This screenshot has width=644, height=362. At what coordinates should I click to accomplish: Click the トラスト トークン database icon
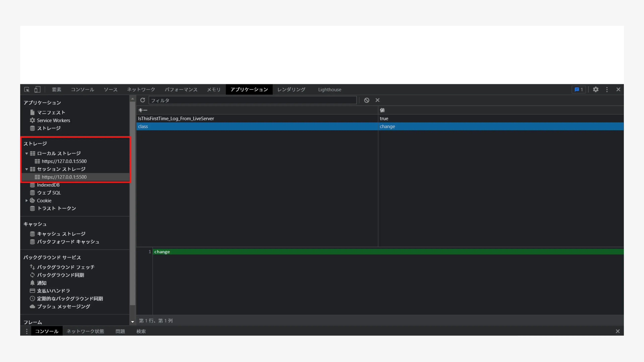tap(32, 208)
